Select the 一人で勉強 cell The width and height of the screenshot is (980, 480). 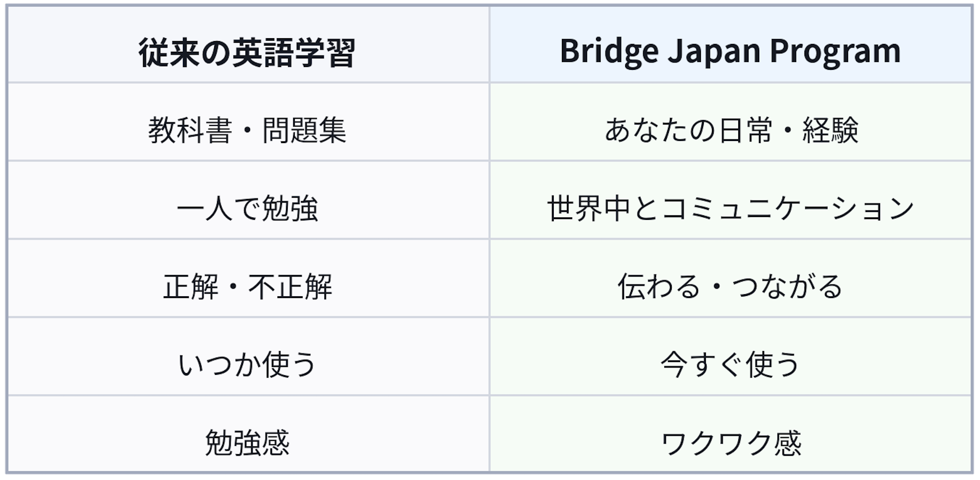point(247,208)
